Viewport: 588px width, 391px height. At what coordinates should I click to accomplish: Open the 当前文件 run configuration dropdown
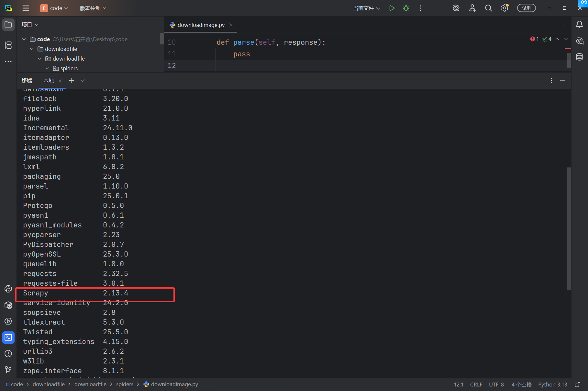tap(366, 8)
